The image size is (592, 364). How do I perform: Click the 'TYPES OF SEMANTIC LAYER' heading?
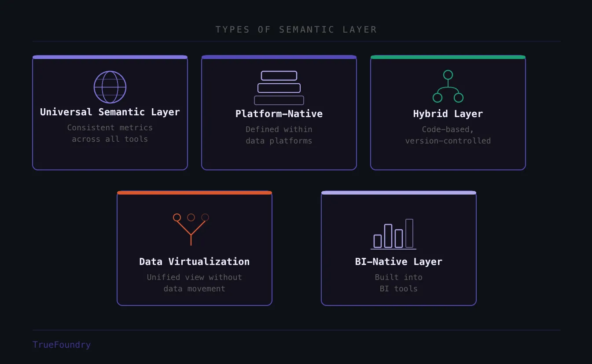(296, 29)
